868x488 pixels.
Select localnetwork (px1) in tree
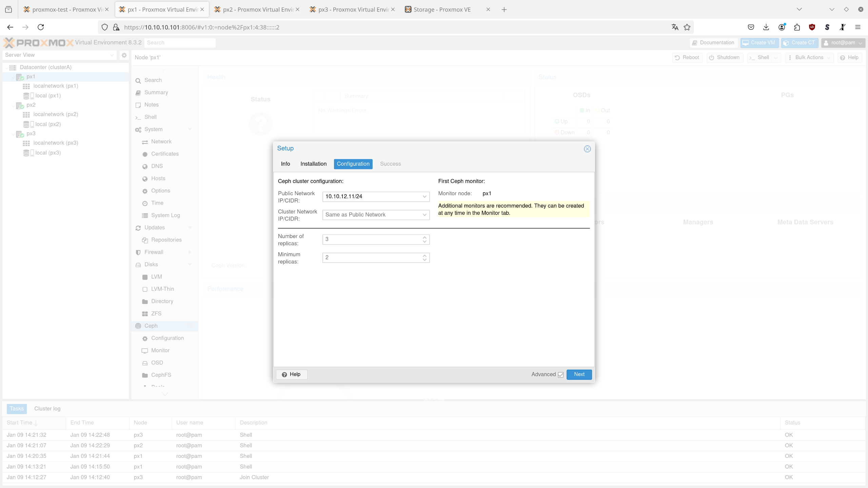tap(56, 86)
